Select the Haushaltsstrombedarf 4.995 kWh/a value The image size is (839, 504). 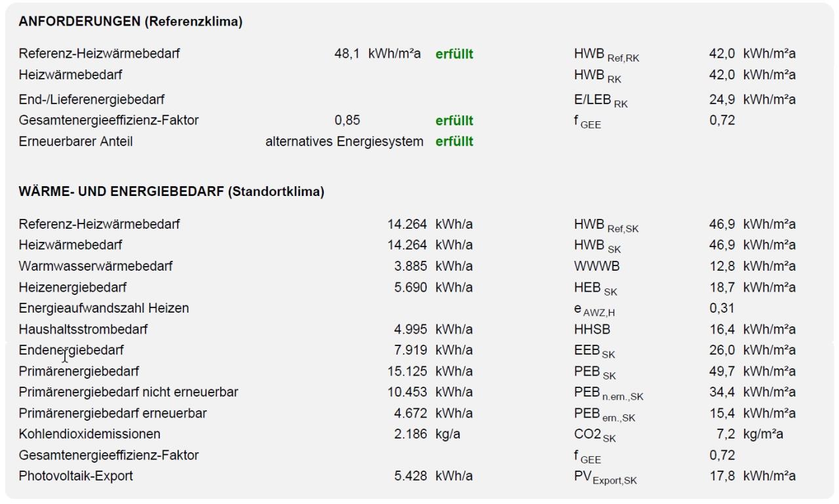coord(433,329)
